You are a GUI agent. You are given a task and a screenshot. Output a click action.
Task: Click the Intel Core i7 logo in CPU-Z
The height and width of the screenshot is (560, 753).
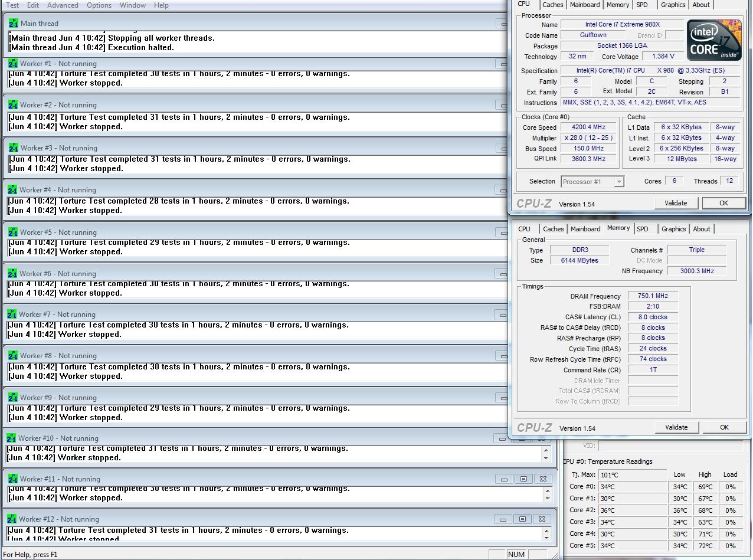coord(714,40)
